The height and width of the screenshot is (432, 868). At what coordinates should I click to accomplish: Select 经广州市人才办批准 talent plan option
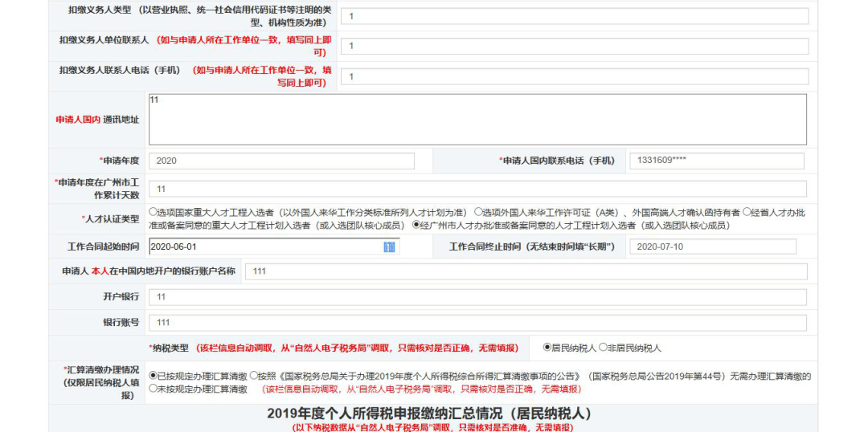click(x=416, y=225)
